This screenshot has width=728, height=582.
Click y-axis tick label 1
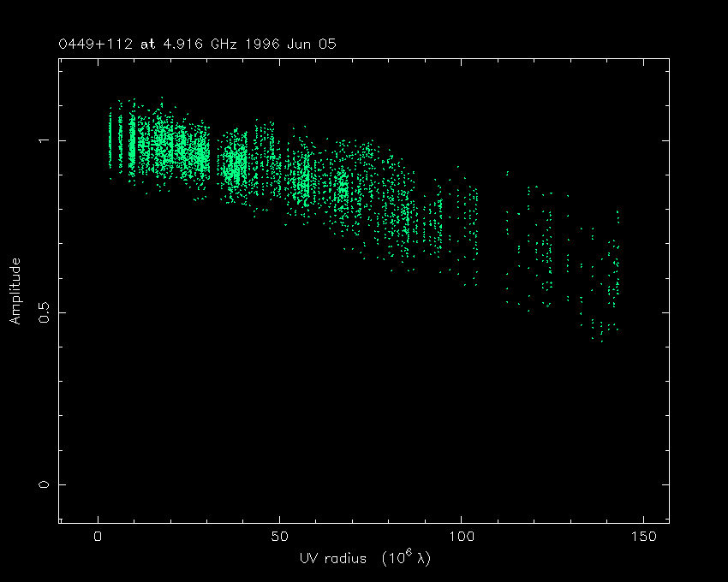(45, 140)
